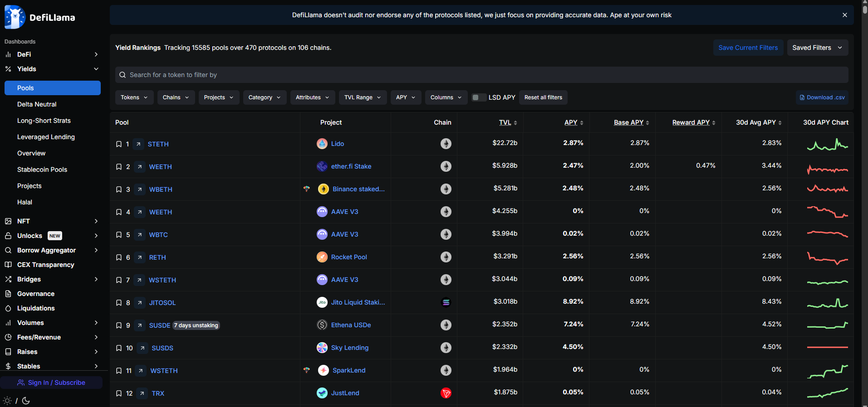Bookmark the STETH pool row

(119, 144)
